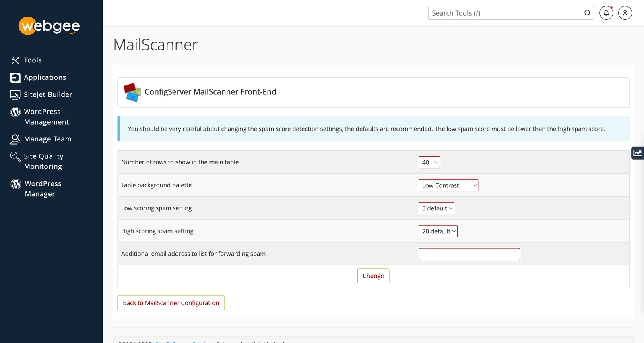The height and width of the screenshot is (343, 644).
Task: Click the MailScanner envelopes icon
Action: 132,92
